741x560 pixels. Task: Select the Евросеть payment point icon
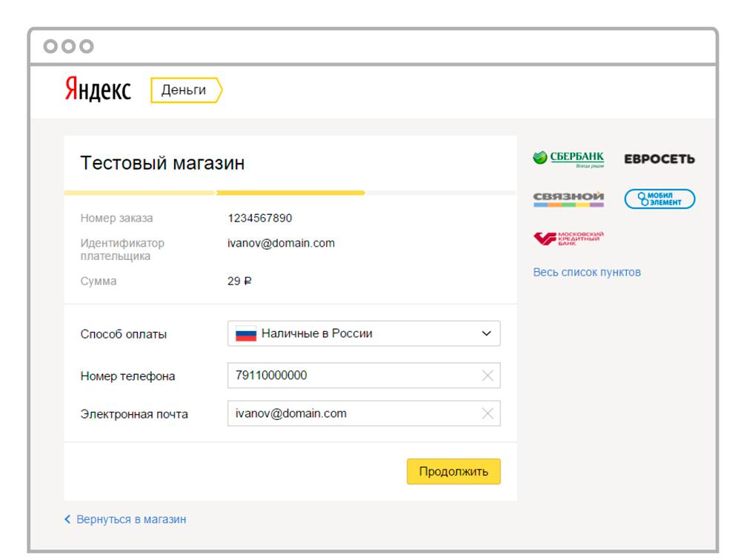tap(660, 157)
